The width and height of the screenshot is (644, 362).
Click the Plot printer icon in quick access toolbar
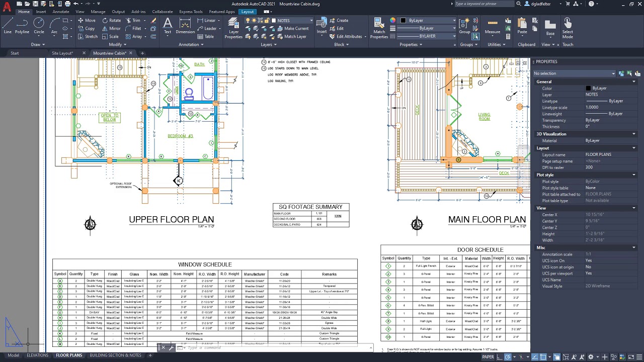tap(66, 4)
